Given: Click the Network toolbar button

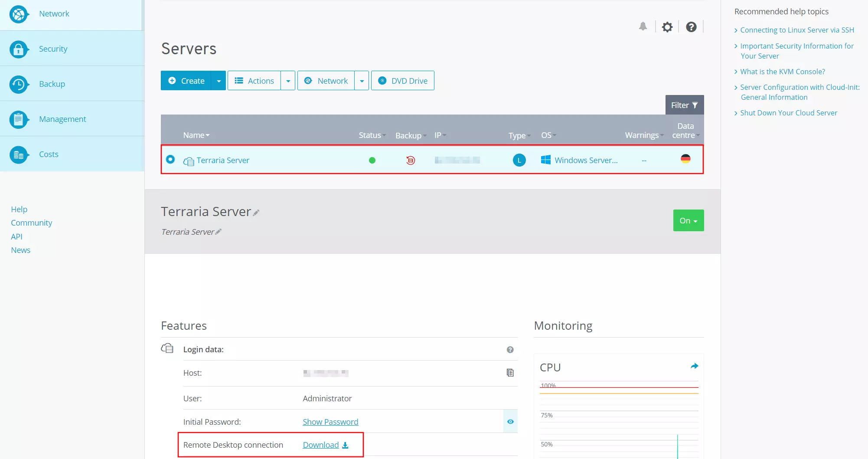Looking at the screenshot, I should click(x=326, y=81).
